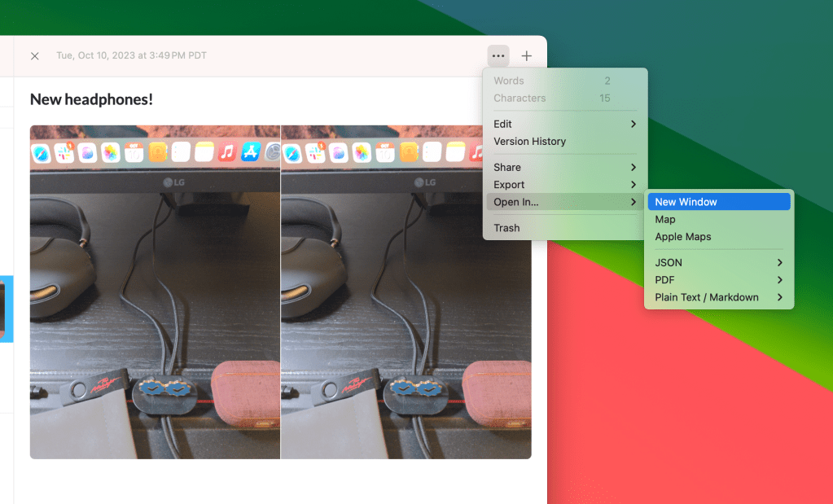Expand the Edit submenu

tap(564, 124)
